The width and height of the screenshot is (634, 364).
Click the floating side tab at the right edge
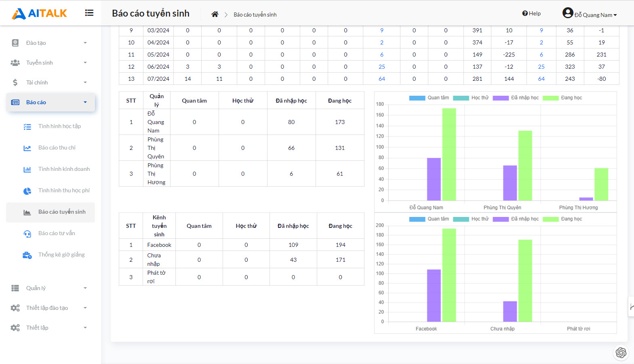pyautogui.click(x=631, y=307)
